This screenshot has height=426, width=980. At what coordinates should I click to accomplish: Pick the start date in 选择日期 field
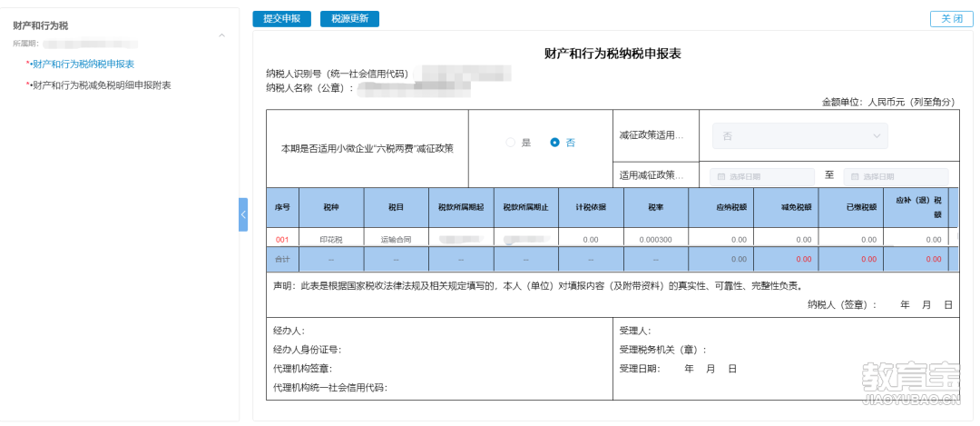click(762, 176)
